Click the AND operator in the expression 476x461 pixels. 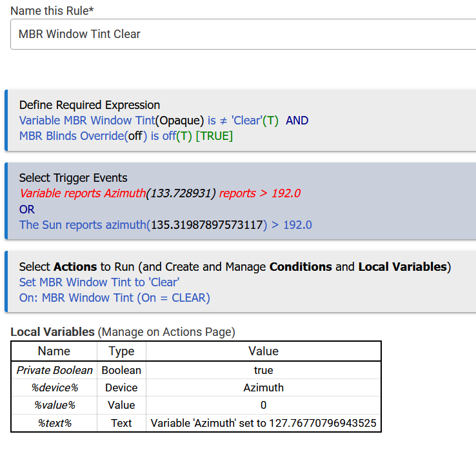[x=297, y=121]
